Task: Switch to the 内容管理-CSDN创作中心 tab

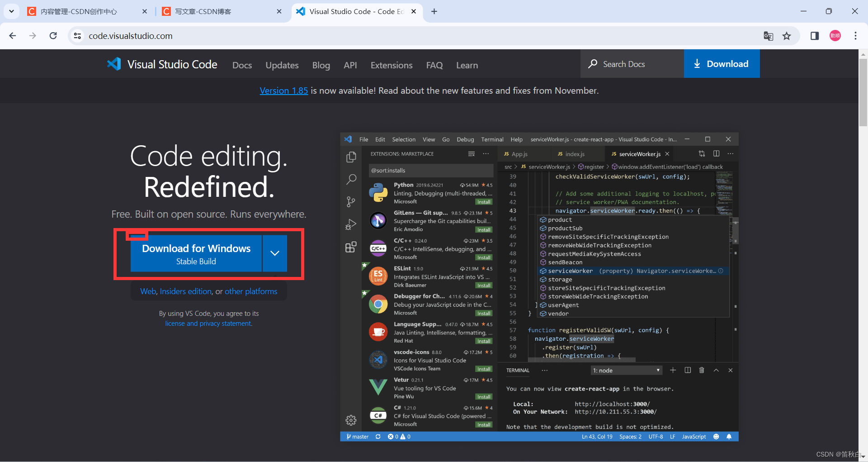Action: 87,11
